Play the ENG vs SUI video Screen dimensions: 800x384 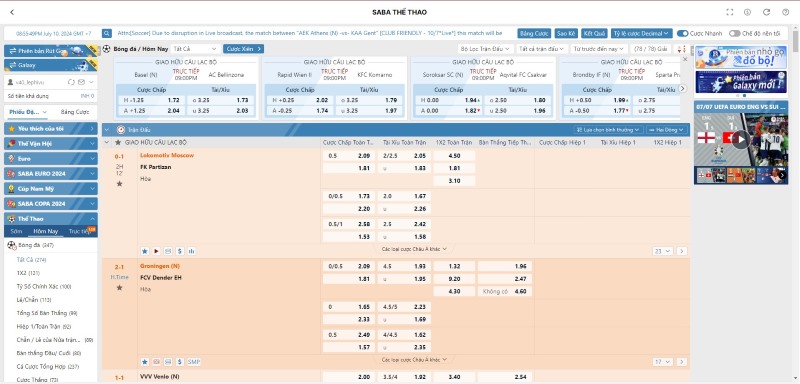pyautogui.click(x=741, y=139)
